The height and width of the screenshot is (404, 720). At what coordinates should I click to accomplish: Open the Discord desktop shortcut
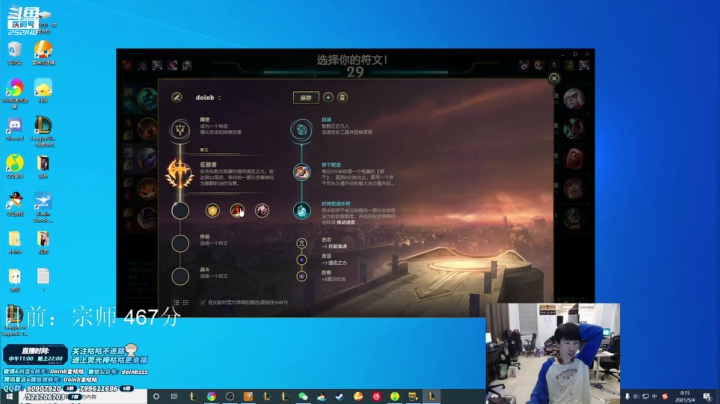pyautogui.click(x=15, y=129)
